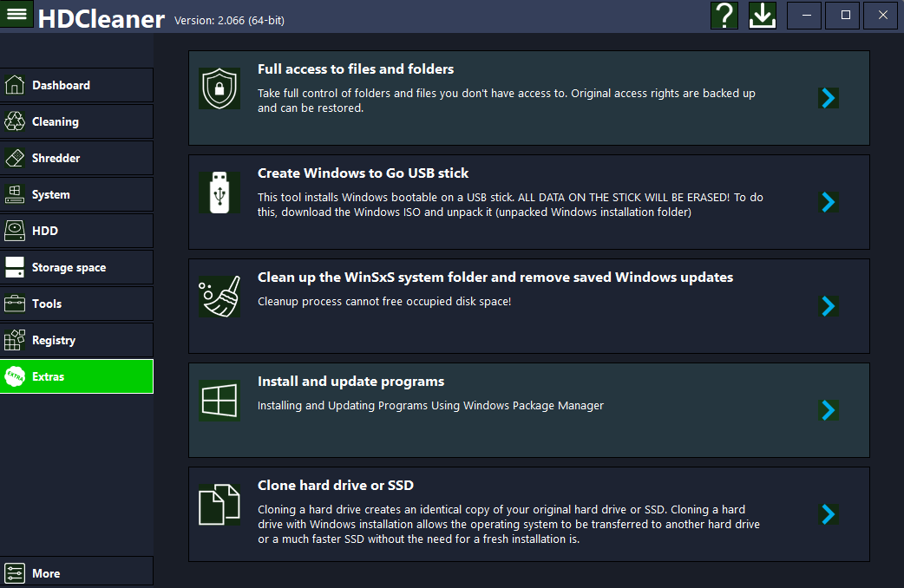Image resolution: width=904 pixels, height=588 pixels.
Task: Select the Extras section label
Action: coord(48,376)
